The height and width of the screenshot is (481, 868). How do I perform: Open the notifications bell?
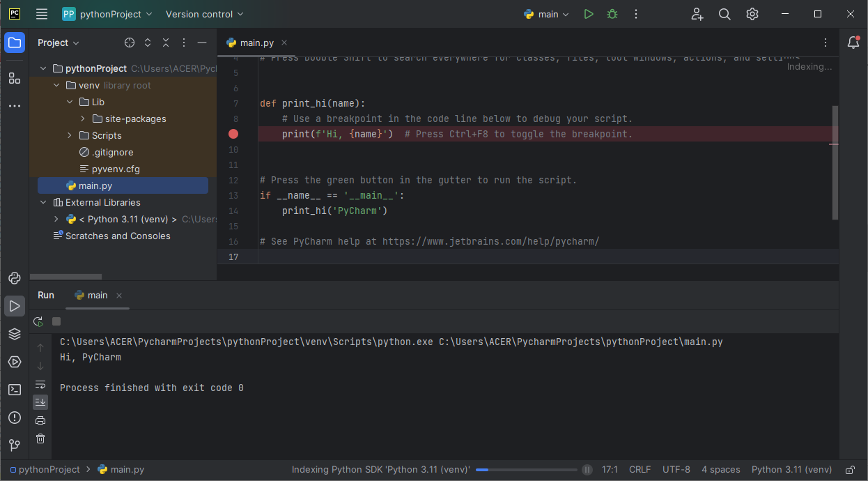[853, 43]
